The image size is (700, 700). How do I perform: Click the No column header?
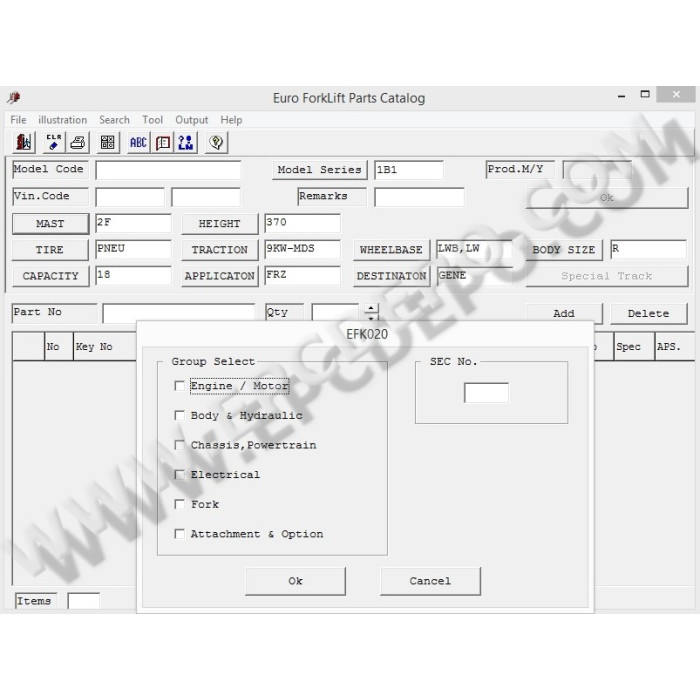tap(58, 346)
